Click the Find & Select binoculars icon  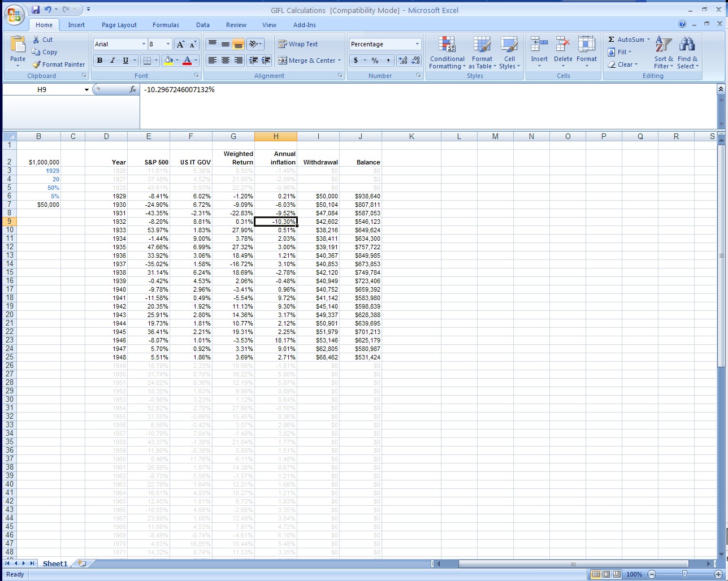687,45
